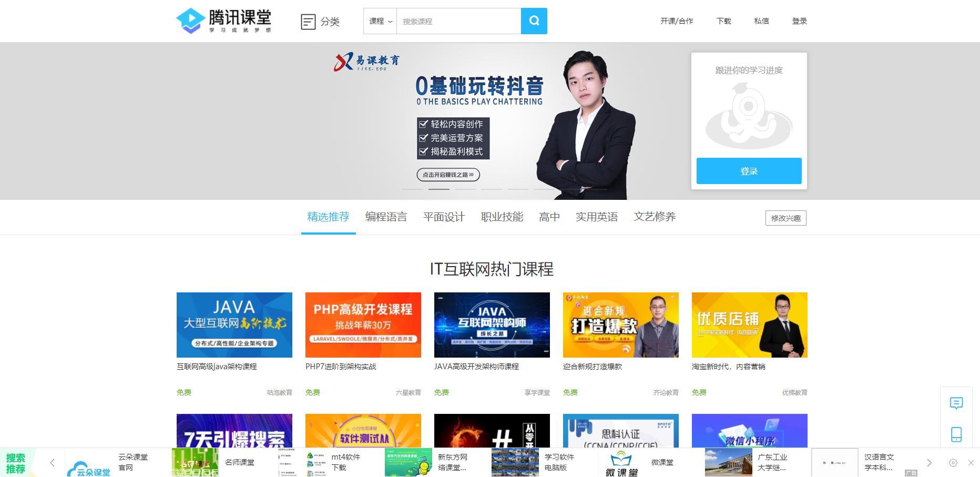Click the blue 登录 button in progress card
The height and width of the screenshot is (477, 980).
click(749, 171)
